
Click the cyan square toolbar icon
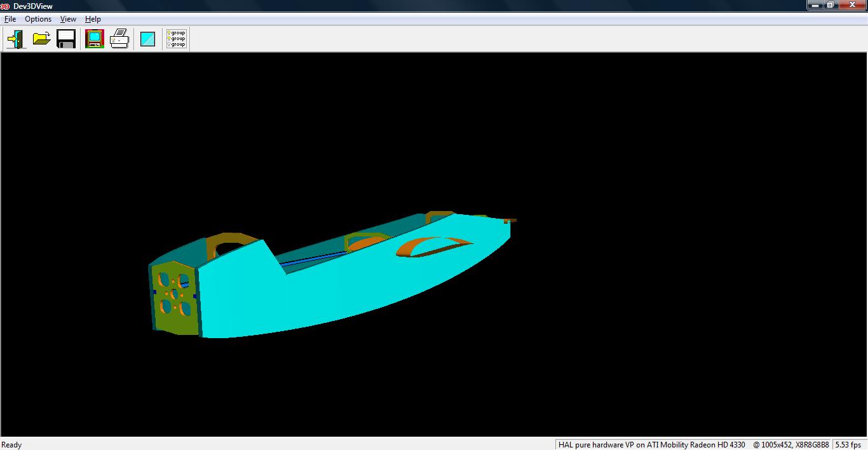[x=147, y=39]
